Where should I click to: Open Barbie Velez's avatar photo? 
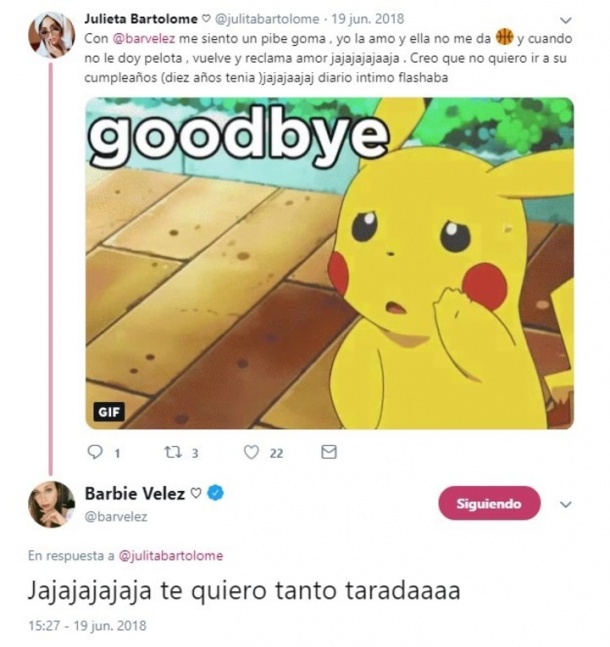point(51,504)
